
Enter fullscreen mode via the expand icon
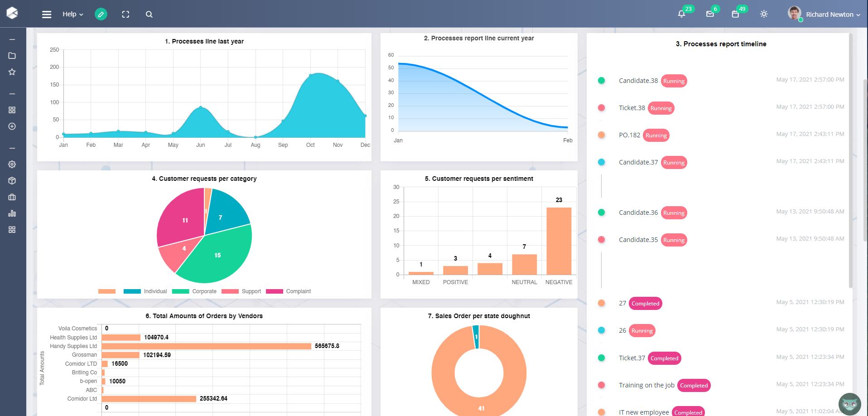pos(125,15)
